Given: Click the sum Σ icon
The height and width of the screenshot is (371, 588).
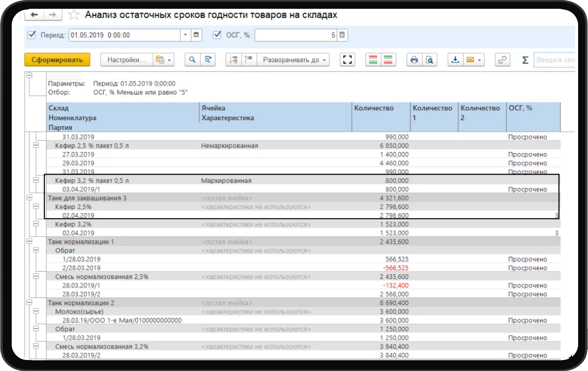Looking at the screenshot, I should pyautogui.click(x=525, y=60).
